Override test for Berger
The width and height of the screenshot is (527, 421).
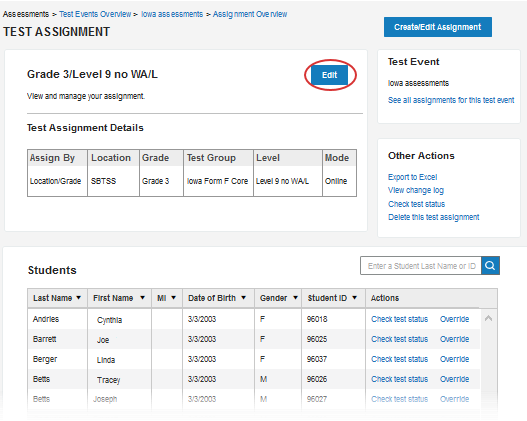454,359
